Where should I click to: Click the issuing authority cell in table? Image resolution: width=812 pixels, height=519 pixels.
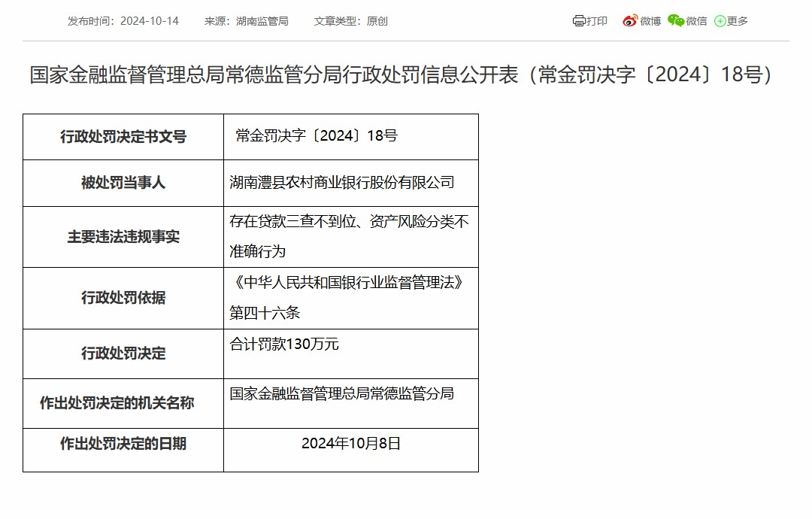[342, 393]
